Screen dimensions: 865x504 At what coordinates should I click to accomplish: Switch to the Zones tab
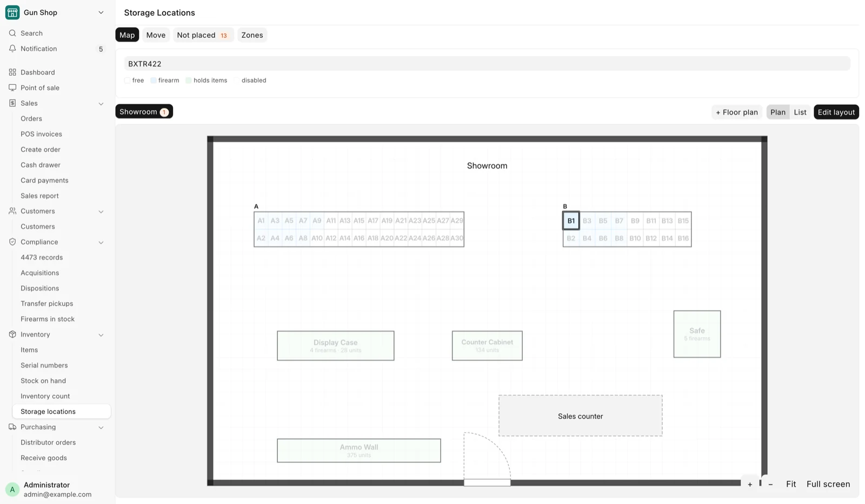point(252,35)
